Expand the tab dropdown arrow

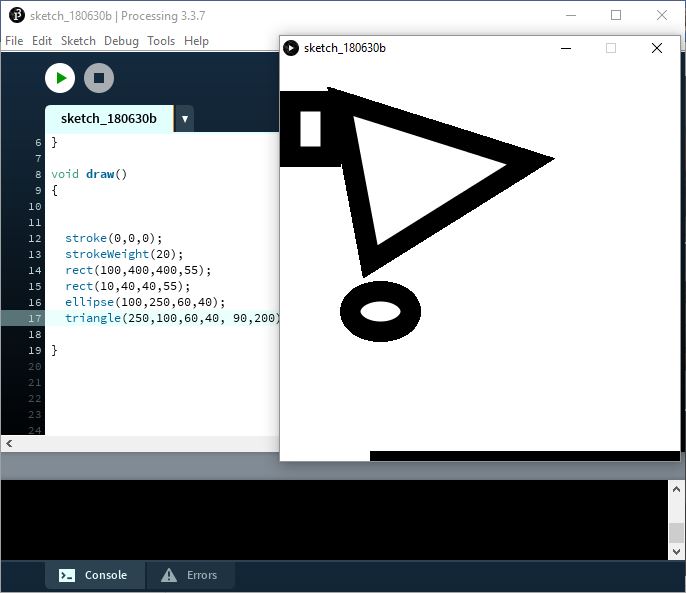(185, 119)
